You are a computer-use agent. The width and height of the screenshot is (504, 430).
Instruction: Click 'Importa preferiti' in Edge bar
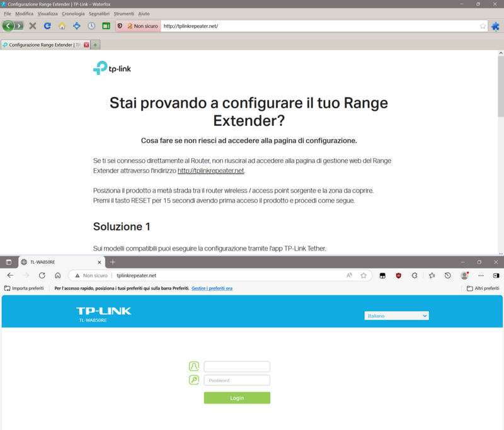(24, 288)
